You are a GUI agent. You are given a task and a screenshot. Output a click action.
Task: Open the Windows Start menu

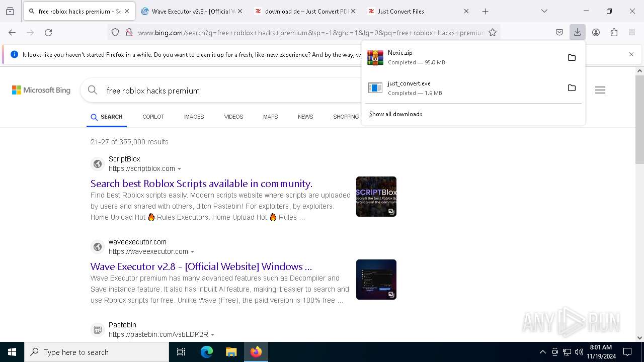click(x=12, y=352)
